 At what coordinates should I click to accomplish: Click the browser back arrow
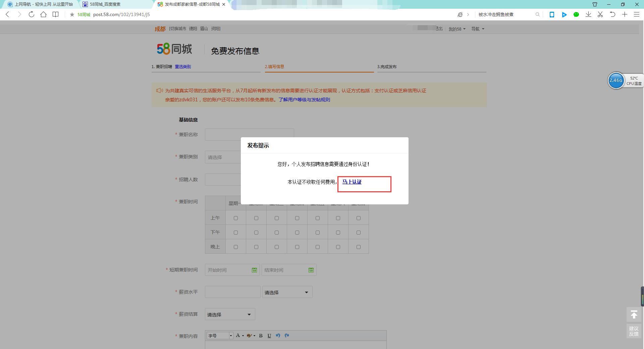click(x=7, y=14)
